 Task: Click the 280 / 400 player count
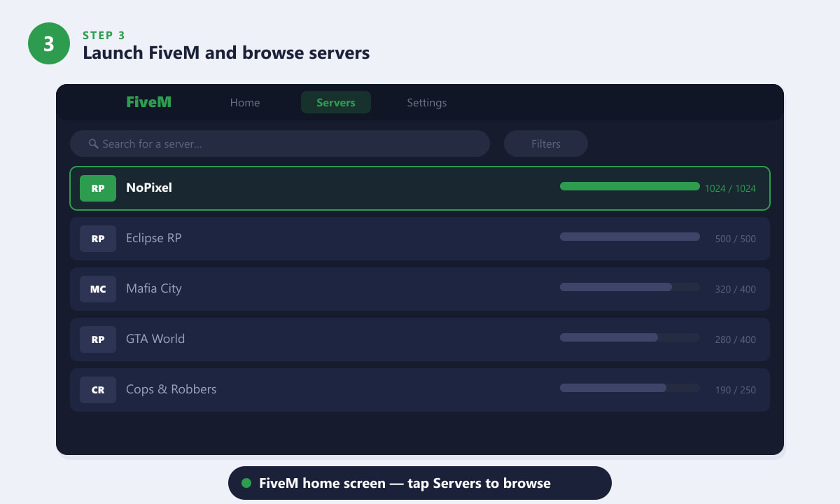(x=736, y=339)
